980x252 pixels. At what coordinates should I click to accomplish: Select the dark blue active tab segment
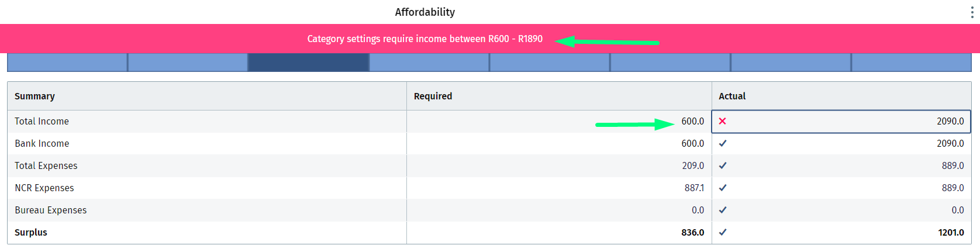click(x=309, y=63)
